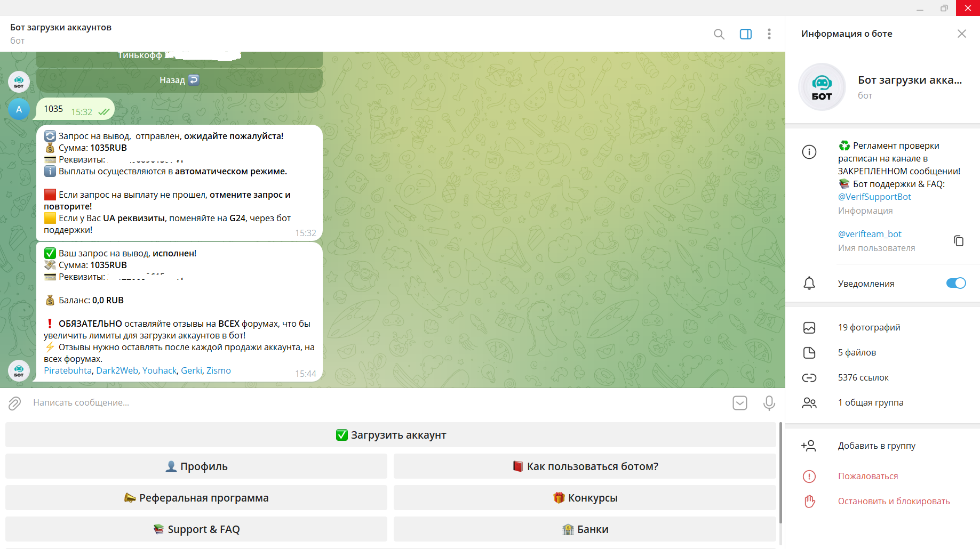980x549 pixels.
Task: Toggle the side panel layout icon
Action: pos(745,34)
